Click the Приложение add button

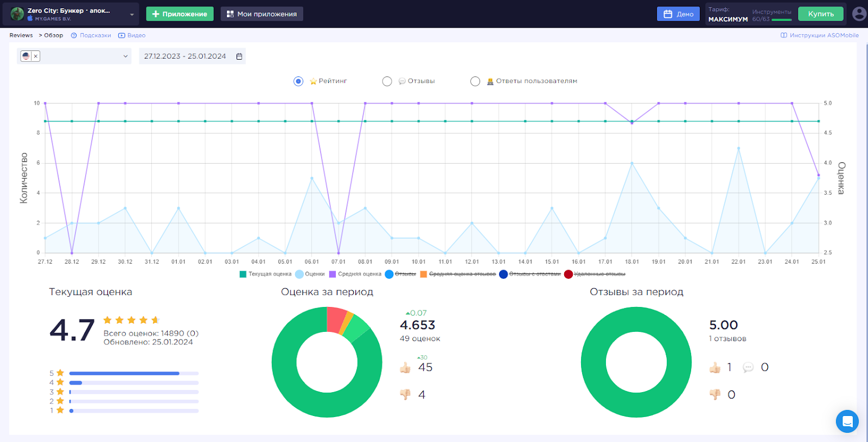click(x=180, y=14)
